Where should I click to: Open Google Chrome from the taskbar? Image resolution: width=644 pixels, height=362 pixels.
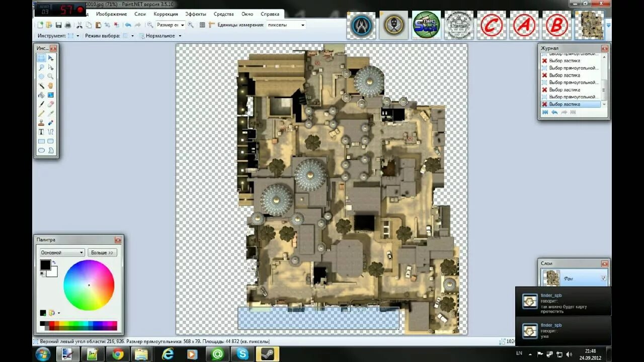118,354
